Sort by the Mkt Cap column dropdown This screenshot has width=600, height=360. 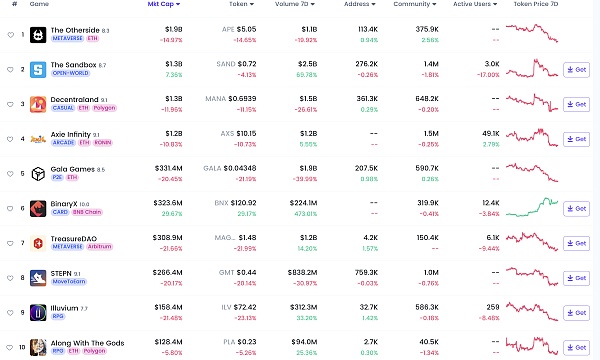pos(164,4)
